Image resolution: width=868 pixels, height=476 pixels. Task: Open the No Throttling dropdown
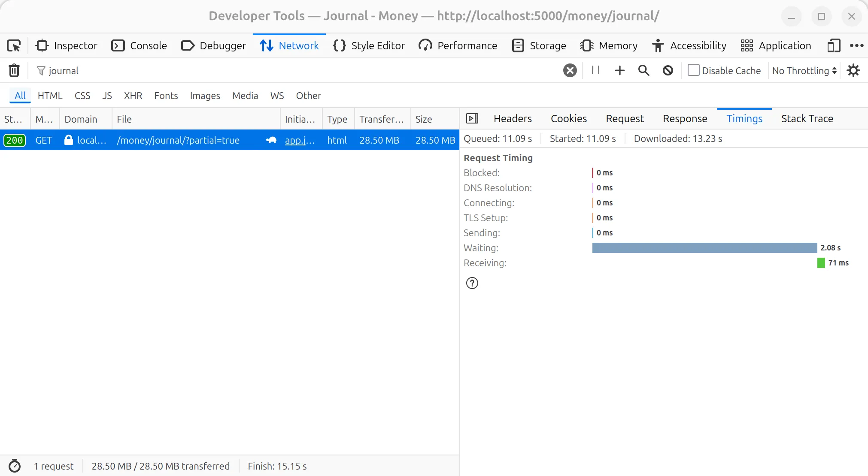(x=803, y=70)
